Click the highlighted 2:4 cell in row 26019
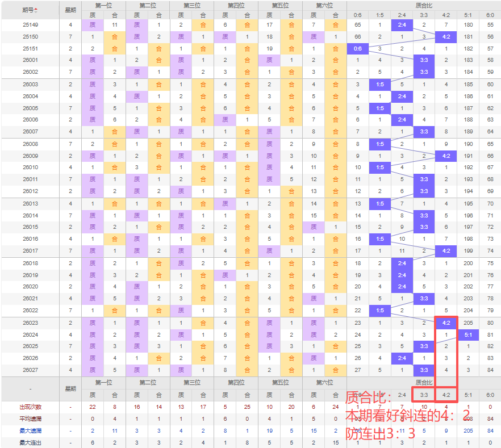 [402, 275]
